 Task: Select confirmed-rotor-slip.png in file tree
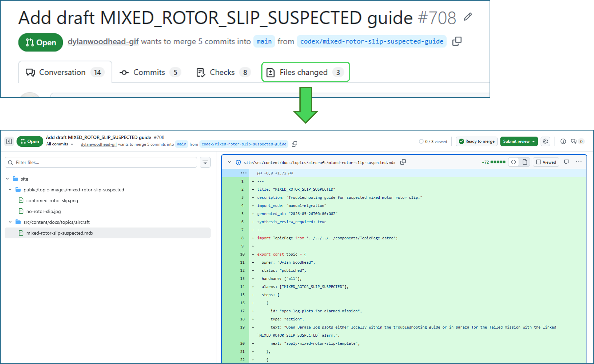(52, 201)
